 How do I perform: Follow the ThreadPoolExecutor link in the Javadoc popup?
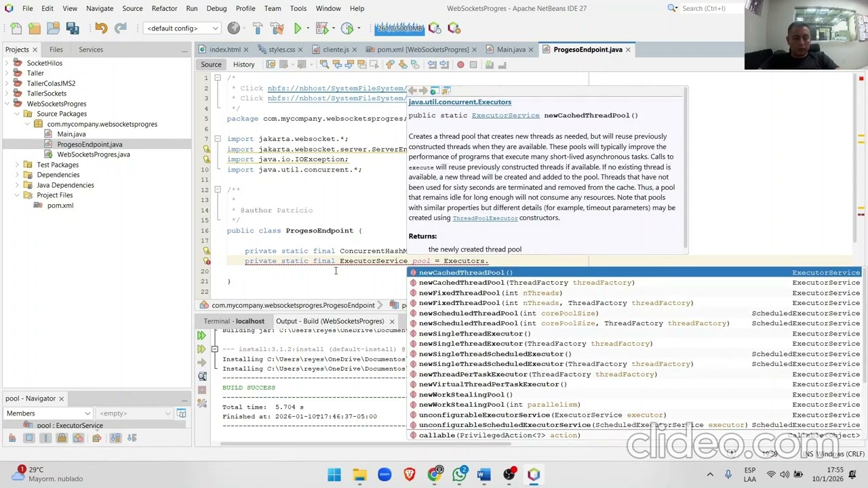(485, 218)
